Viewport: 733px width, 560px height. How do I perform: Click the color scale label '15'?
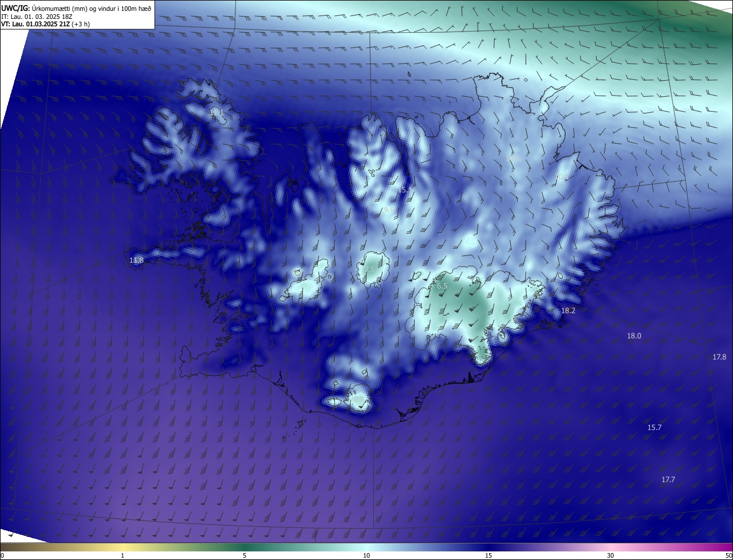(x=488, y=555)
